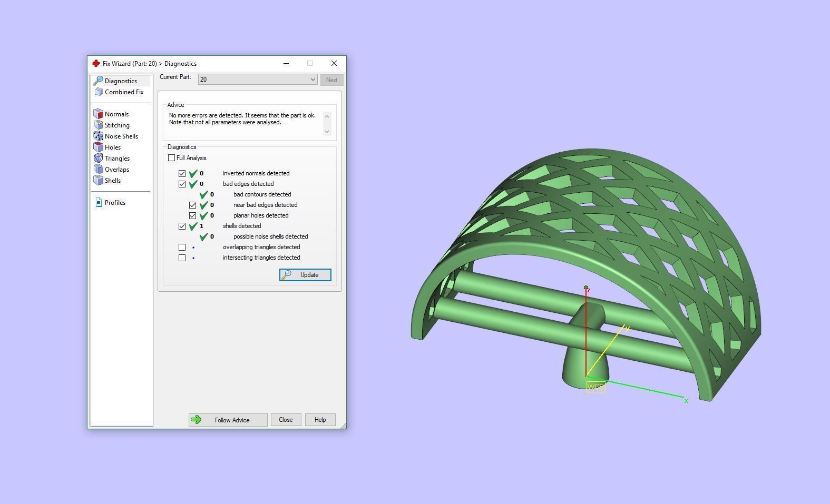Viewport: 830px width, 504px height.
Task: Uncheck near bad edges detected checkbox
Action: (x=192, y=205)
